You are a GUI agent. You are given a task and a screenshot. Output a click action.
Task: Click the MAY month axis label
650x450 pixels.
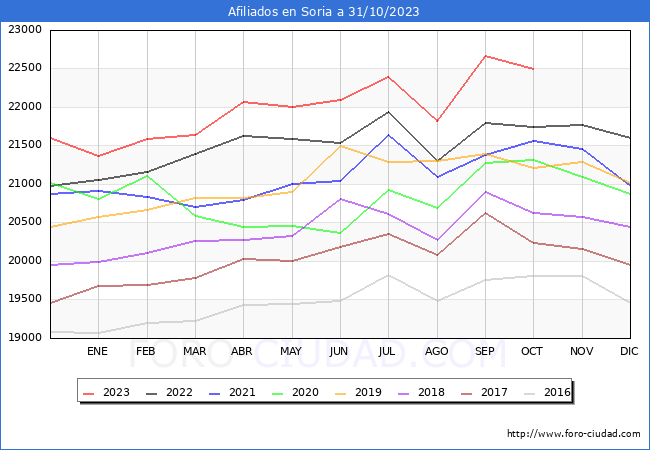pos(291,351)
